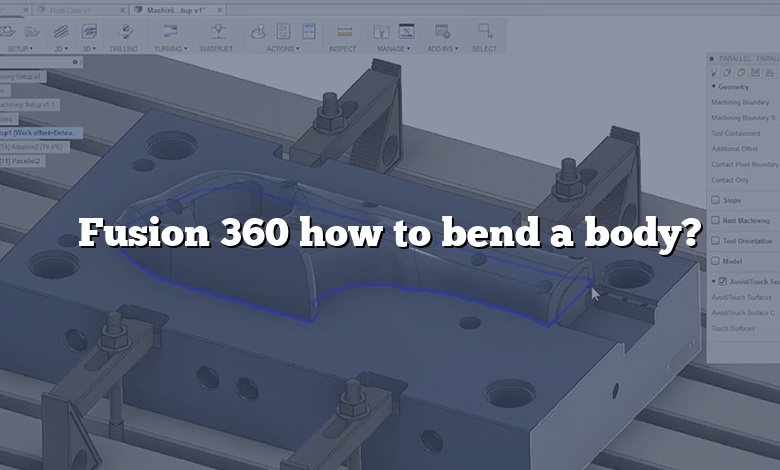The height and width of the screenshot is (470, 780).
Task: Select Setup1 Work offset item in browser
Action: tap(39, 133)
